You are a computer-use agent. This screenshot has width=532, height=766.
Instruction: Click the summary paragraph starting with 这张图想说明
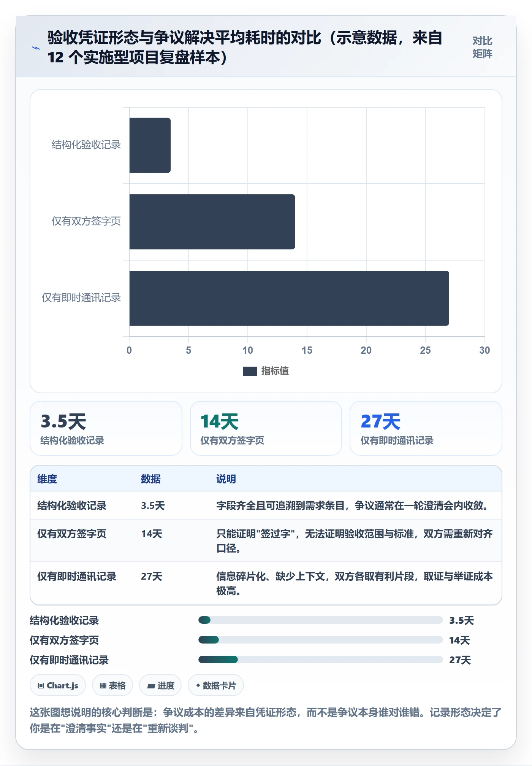[266, 720]
